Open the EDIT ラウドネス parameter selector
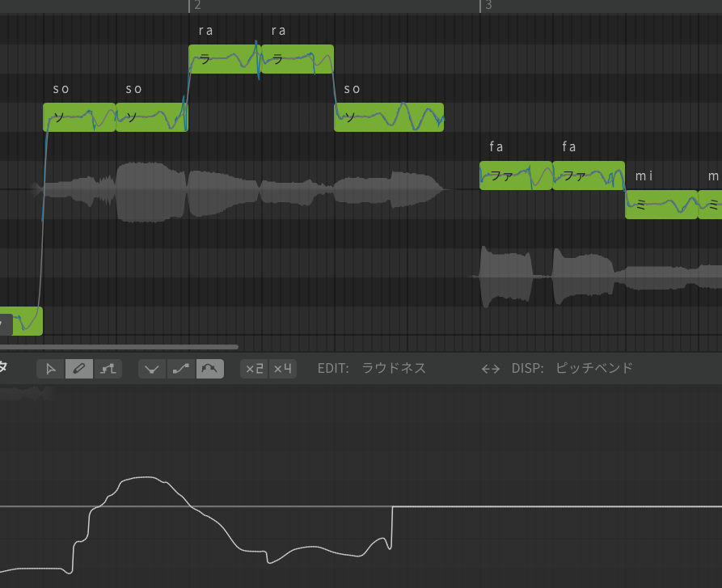The width and height of the screenshot is (722, 588). [372, 368]
